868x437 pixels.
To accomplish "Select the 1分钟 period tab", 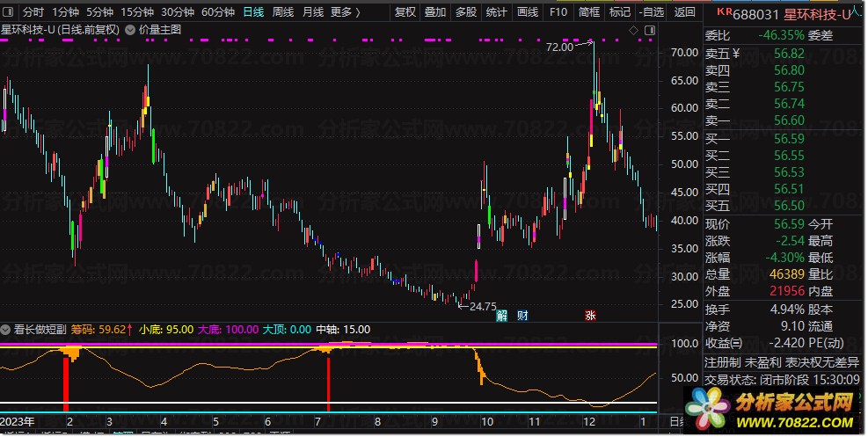I will point(66,11).
